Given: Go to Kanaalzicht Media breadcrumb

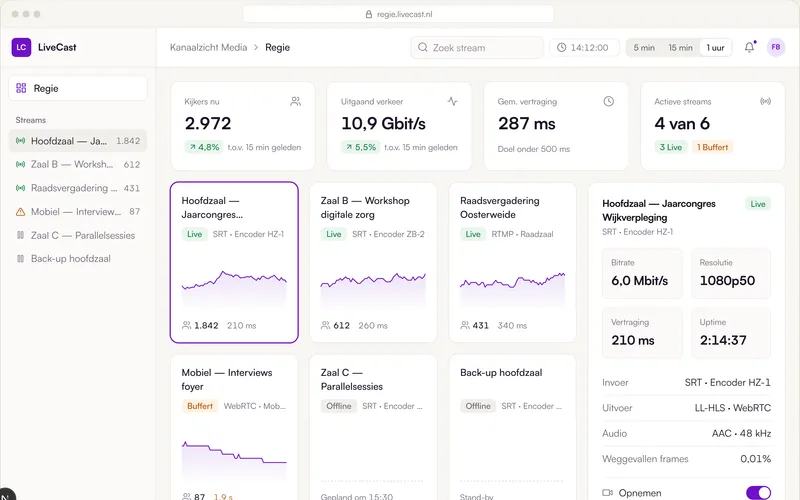Looking at the screenshot, I should coord(208,47).
